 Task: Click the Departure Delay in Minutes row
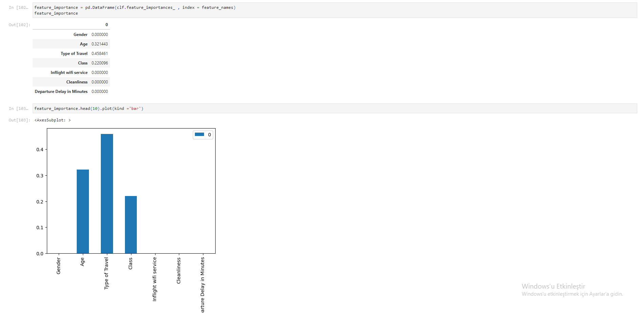61,91
